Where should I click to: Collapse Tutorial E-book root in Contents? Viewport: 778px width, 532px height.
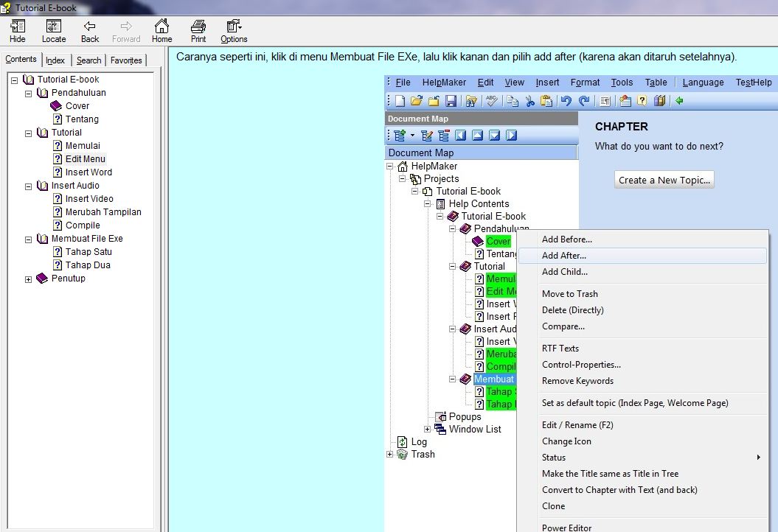pyautogui.click(x=15, y=80)
